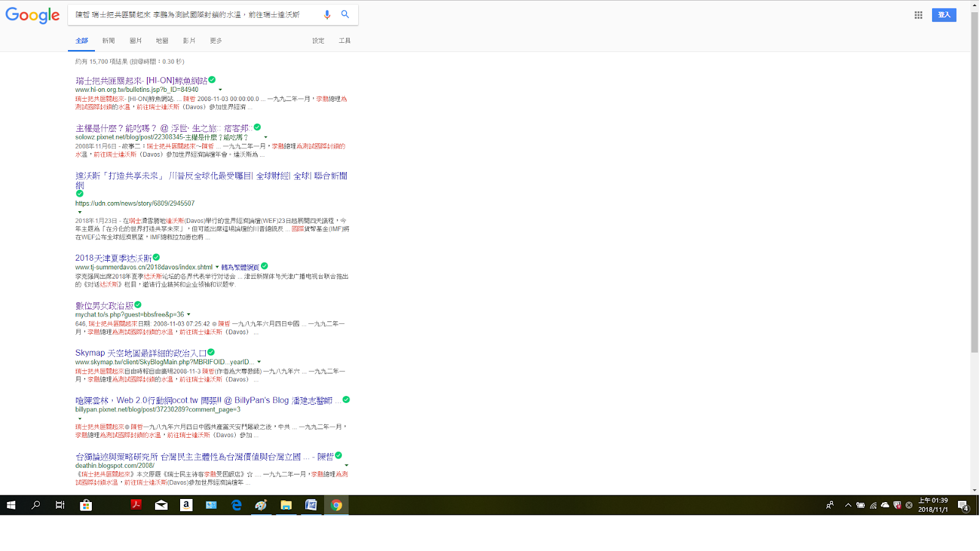Expand options arrow for solowz.pixnet.net result
This screenshot has width=980, height=551.
pos(266,137)
